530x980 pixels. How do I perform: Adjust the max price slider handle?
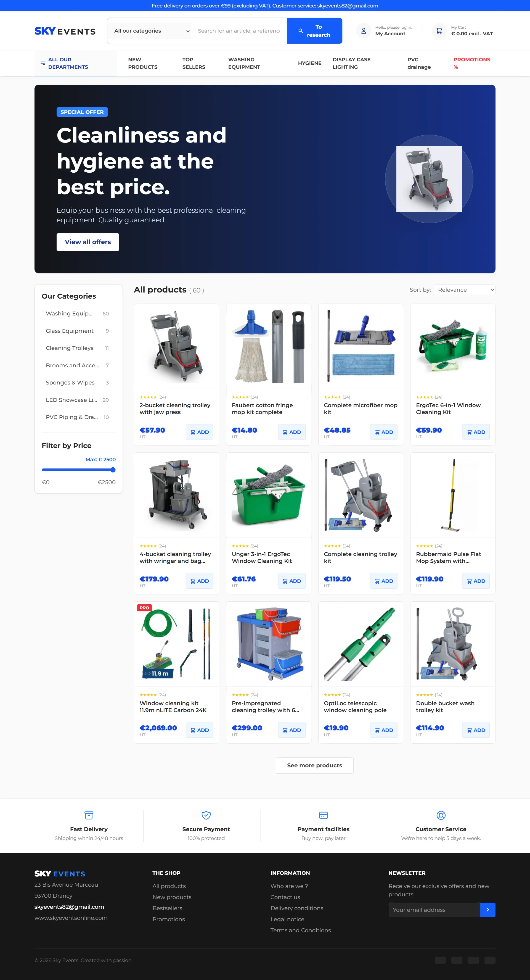tap(113, 470)
